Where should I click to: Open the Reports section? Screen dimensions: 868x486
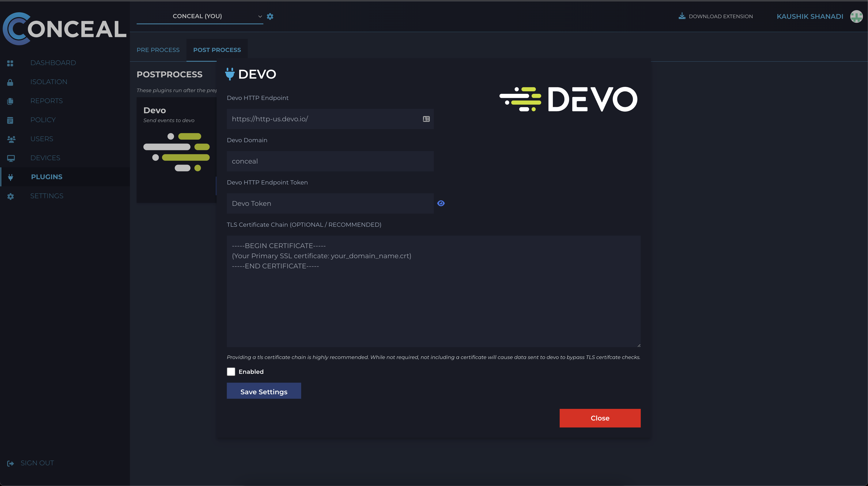coord(46,100)
